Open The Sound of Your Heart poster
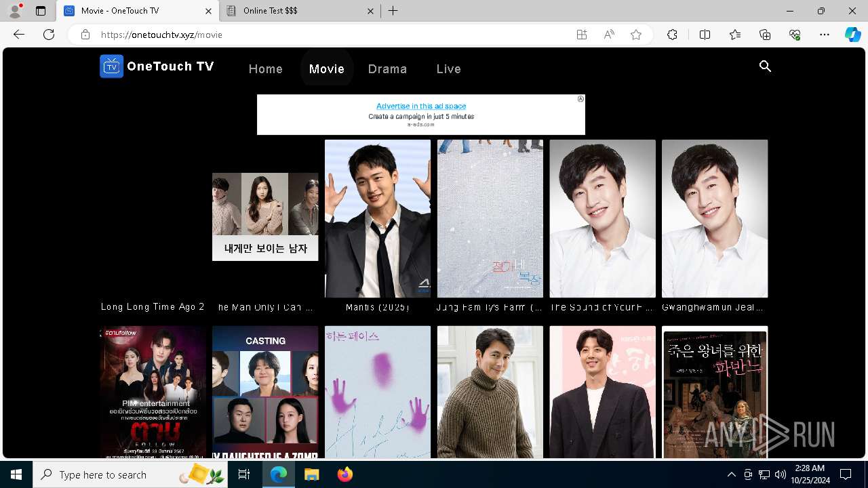The height and width of the screenshot is (488, 868). coord(603,218)
